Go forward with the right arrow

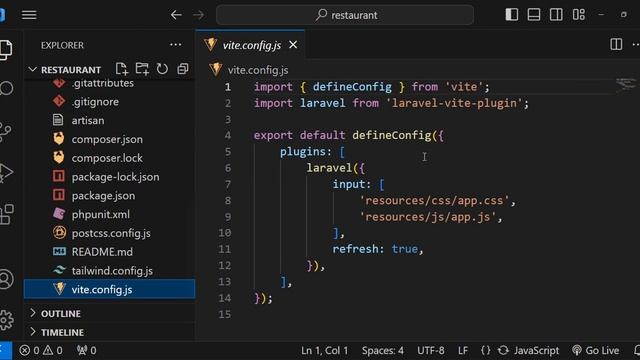click(x=199, y=15)
